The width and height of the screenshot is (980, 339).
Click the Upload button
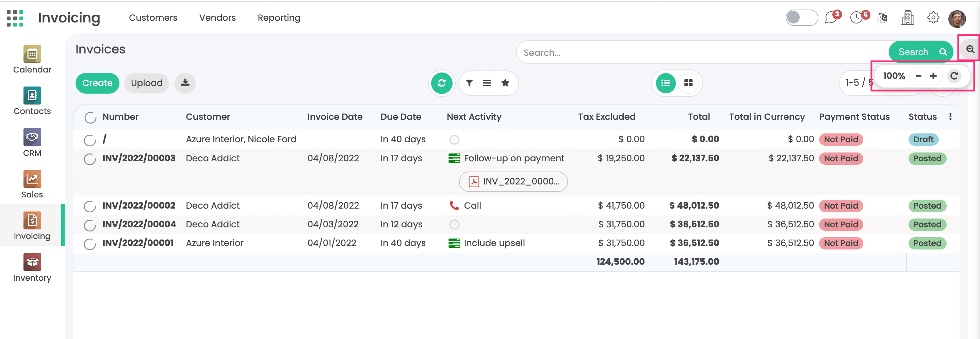pos(146,83)
